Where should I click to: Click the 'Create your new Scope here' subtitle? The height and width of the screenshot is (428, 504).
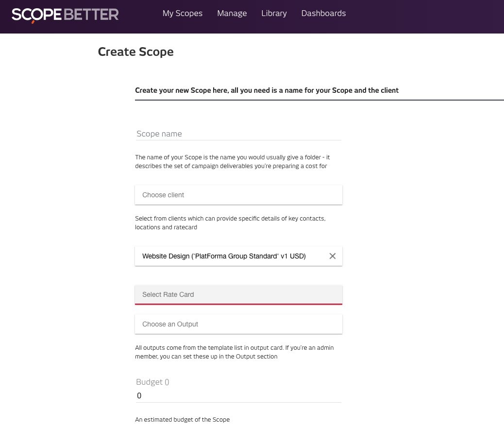(x=267, y=90)
